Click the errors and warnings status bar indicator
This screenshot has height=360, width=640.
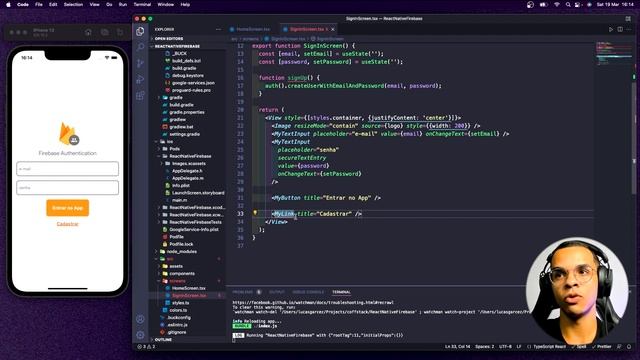pos(146,347)
